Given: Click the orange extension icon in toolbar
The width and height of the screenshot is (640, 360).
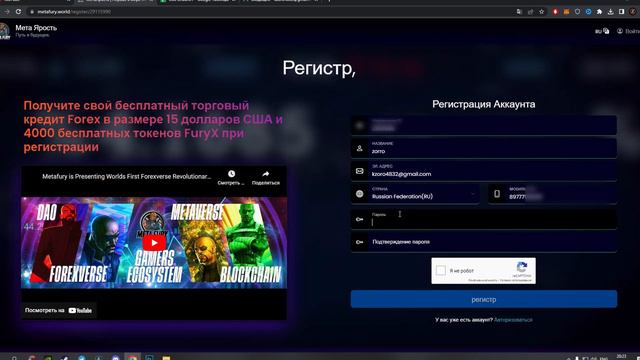Looking at the screenshot, I should (x=566, y=12).
